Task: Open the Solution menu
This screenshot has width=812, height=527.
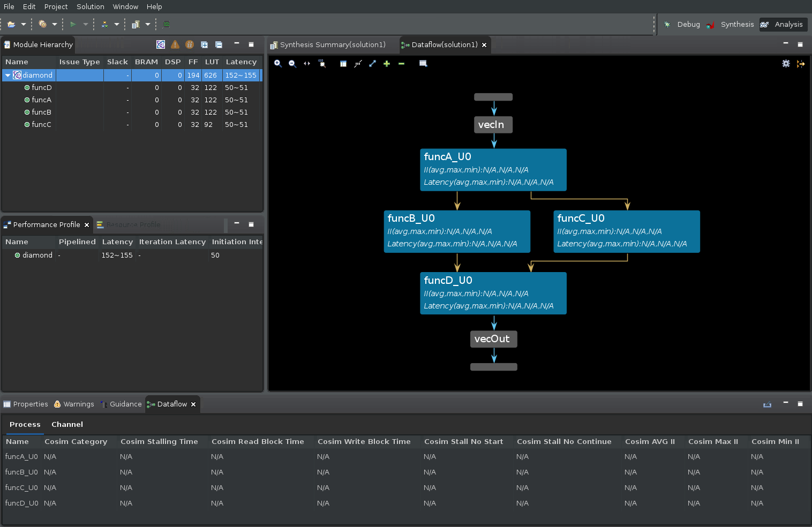Action: coord(90,6)
